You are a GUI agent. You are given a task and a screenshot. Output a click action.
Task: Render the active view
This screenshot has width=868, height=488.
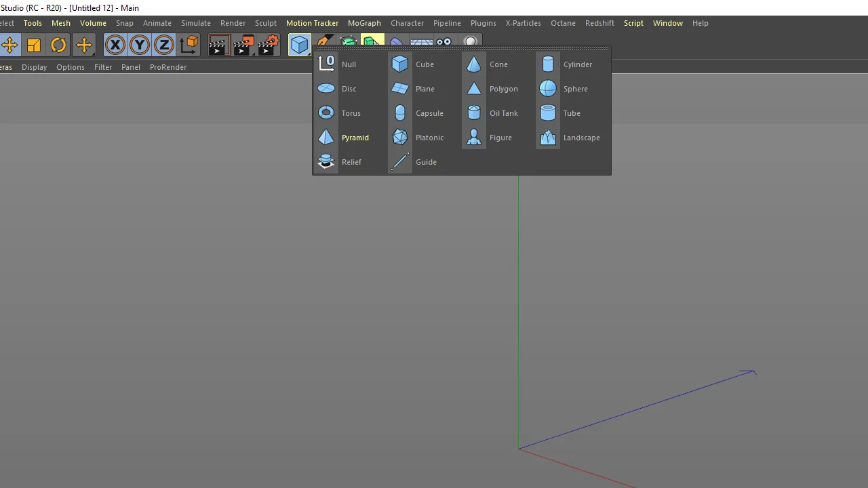(x=219, y=45)
